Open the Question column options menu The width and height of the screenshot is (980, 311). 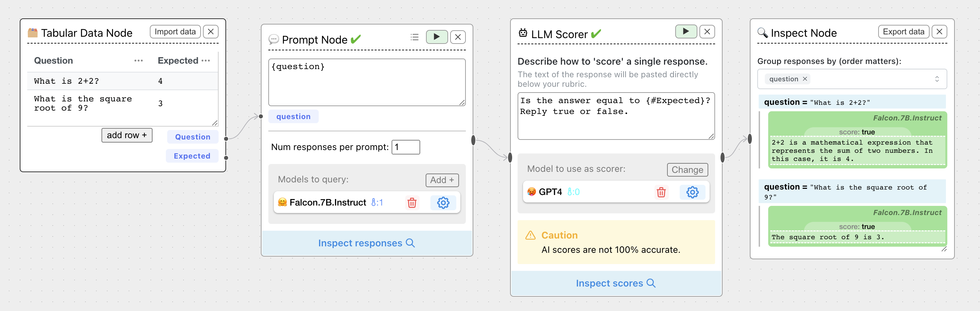[139, 60]
